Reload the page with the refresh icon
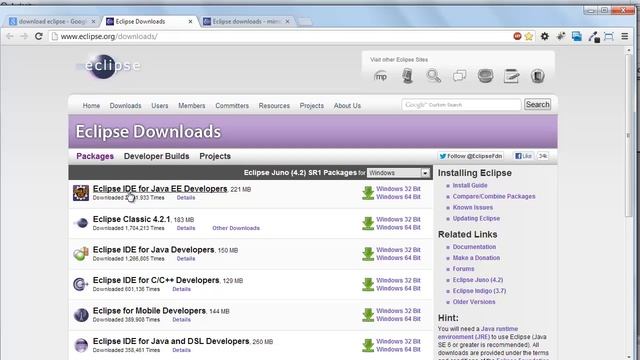Screen dimensions: 640x360 tap(38, 36)
